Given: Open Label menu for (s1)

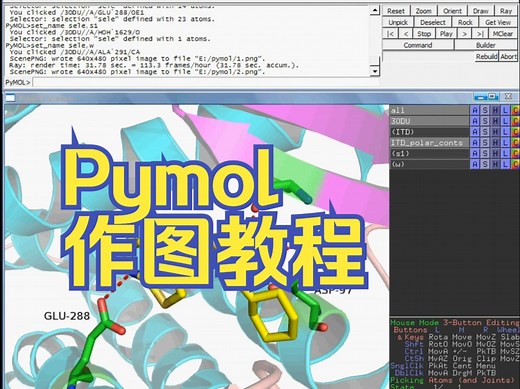Looking at the screenshot, I should click(x=506, y=153).
